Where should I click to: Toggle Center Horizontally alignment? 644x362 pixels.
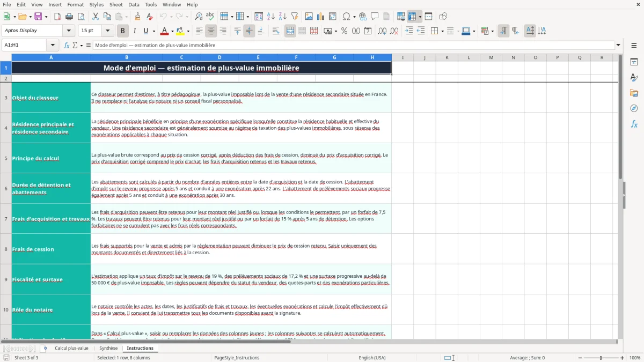point(211,31)
